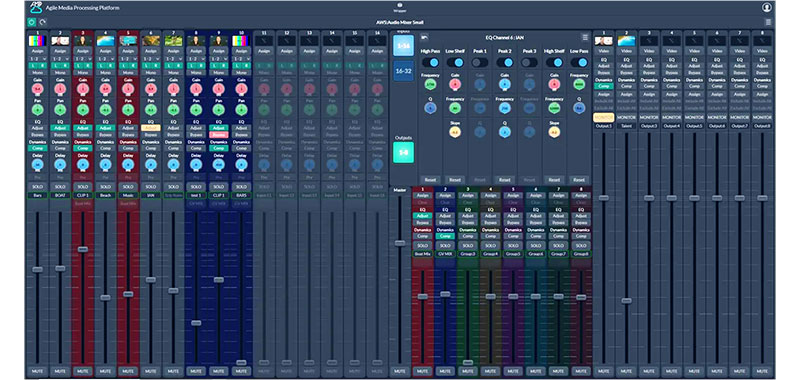Click the Delay knob on channel 4 Beach

(106, 165)
